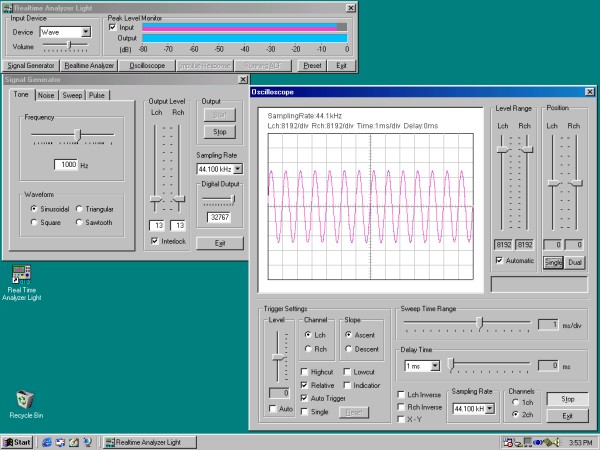
Task: Click the Dual position mode button
Action: (575, 262)
